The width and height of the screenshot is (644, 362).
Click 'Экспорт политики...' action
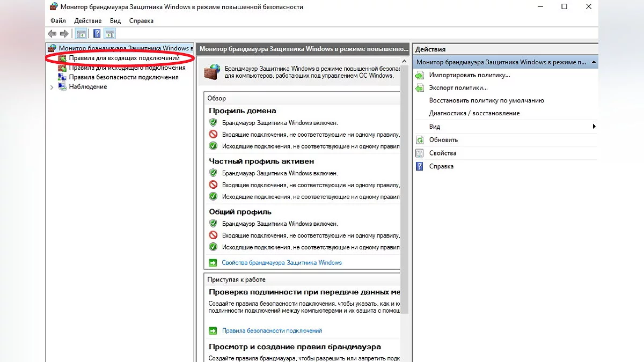coord(458,88)
